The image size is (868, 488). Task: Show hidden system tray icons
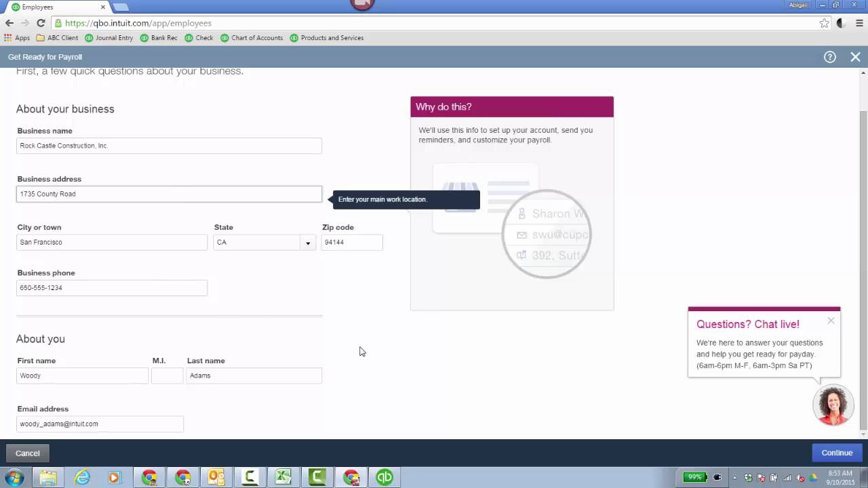point(734,477)
